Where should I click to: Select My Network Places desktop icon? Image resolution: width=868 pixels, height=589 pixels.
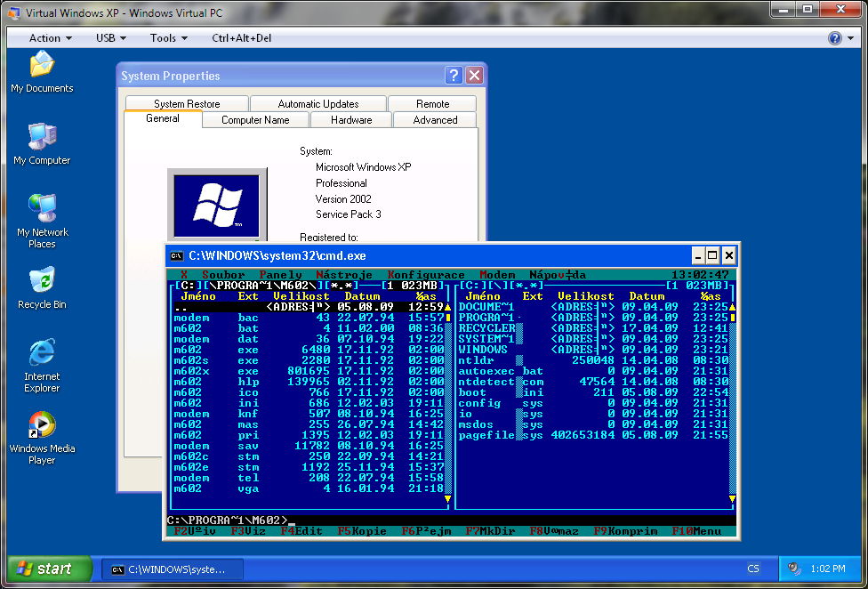tap(42, 221)
